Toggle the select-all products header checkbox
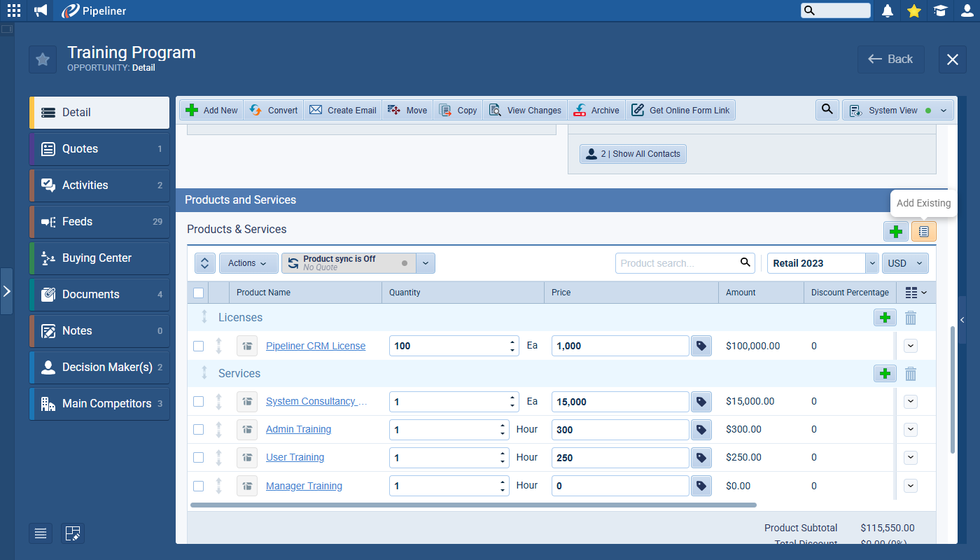The height and width of the screenshot is (560, 980). tap(199, 293)
